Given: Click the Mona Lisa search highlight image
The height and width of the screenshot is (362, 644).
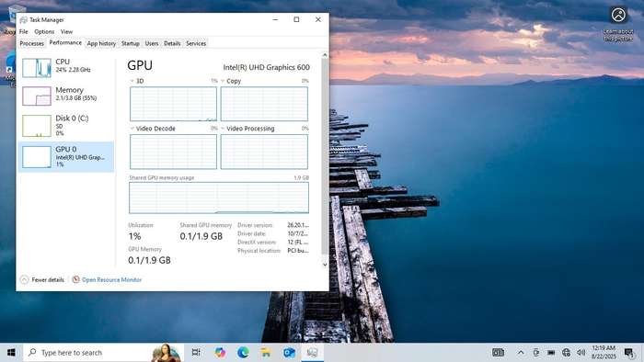Looking at the screenshot, I should [x=166, y=353].
